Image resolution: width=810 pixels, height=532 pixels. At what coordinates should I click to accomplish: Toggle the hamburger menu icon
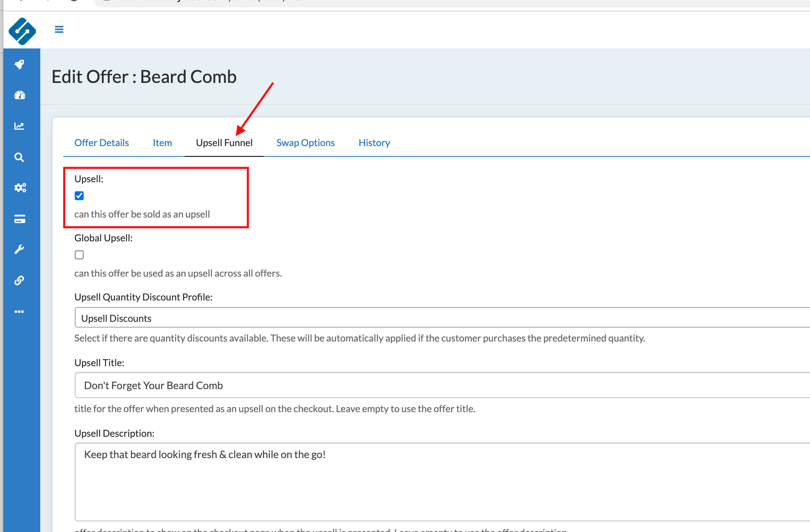(59, 30)
